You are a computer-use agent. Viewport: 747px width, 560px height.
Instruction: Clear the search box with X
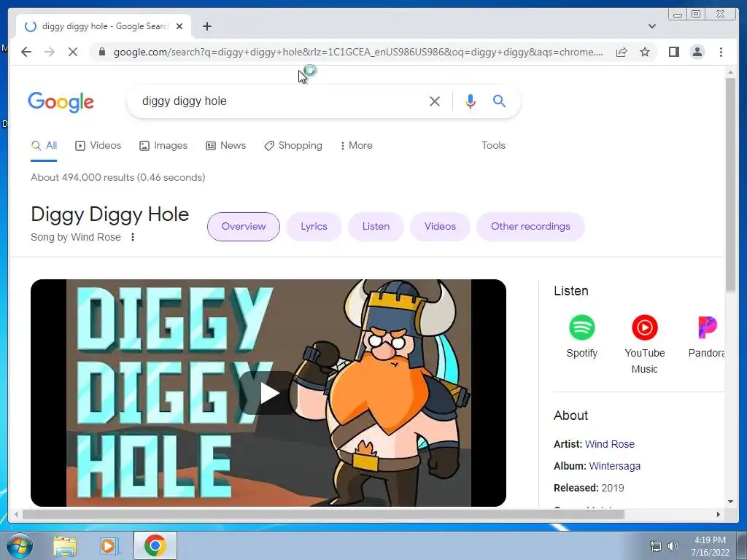(435, 101)
